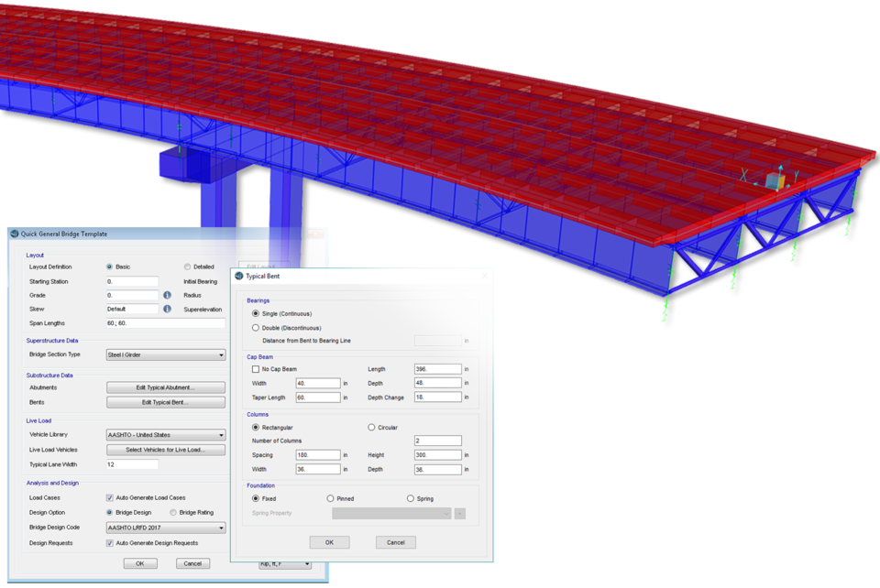Image resolution: width=880 pixels, height=588 pixels.
Task: Select Bridge Rating design option
Action: point(173,512)
